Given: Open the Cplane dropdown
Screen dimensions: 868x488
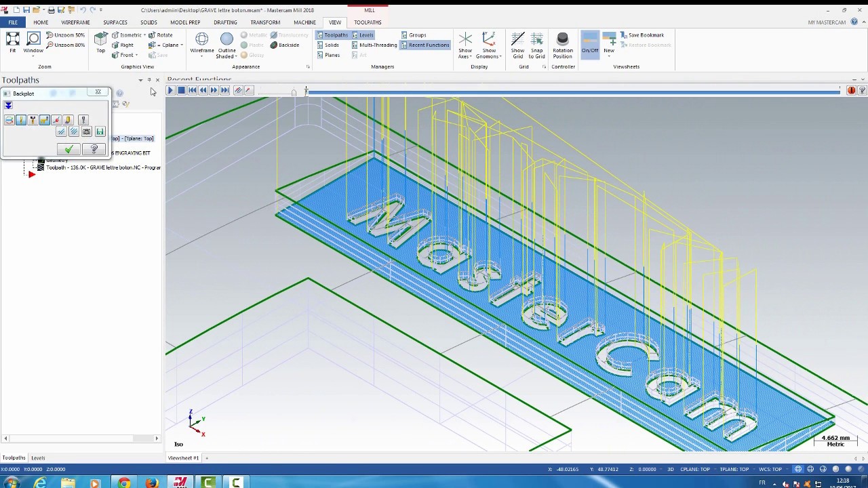Looking at the screenshot, I should [x=182, y=45].
